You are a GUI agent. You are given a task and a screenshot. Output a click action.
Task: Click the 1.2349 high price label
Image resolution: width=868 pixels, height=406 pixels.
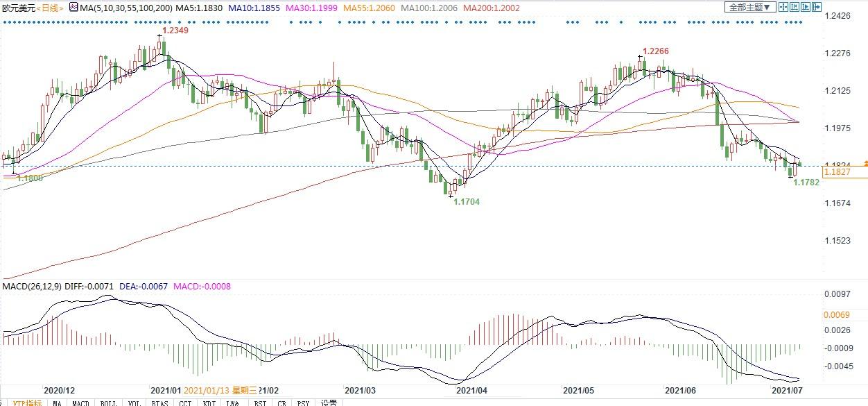tap(175, 31)
